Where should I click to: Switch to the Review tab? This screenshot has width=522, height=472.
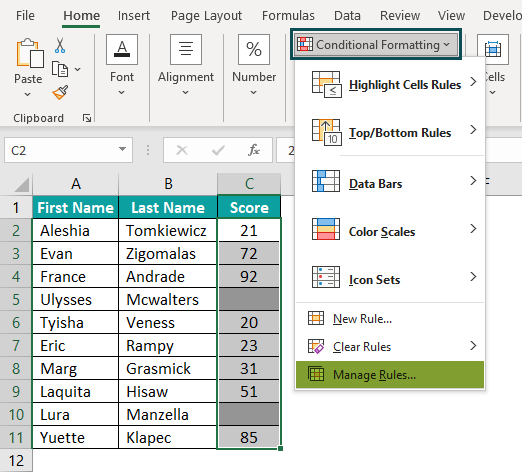400,15
